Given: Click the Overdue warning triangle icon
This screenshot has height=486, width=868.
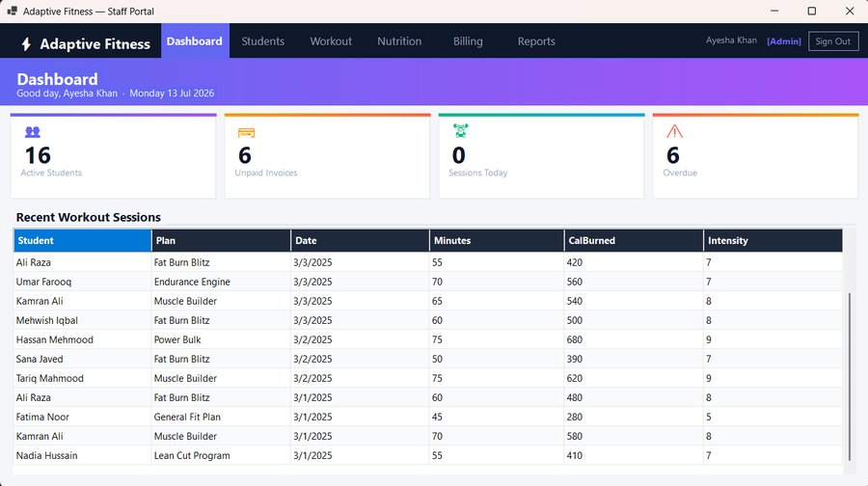Looking at the screenshot, I should tap(674, 131).
